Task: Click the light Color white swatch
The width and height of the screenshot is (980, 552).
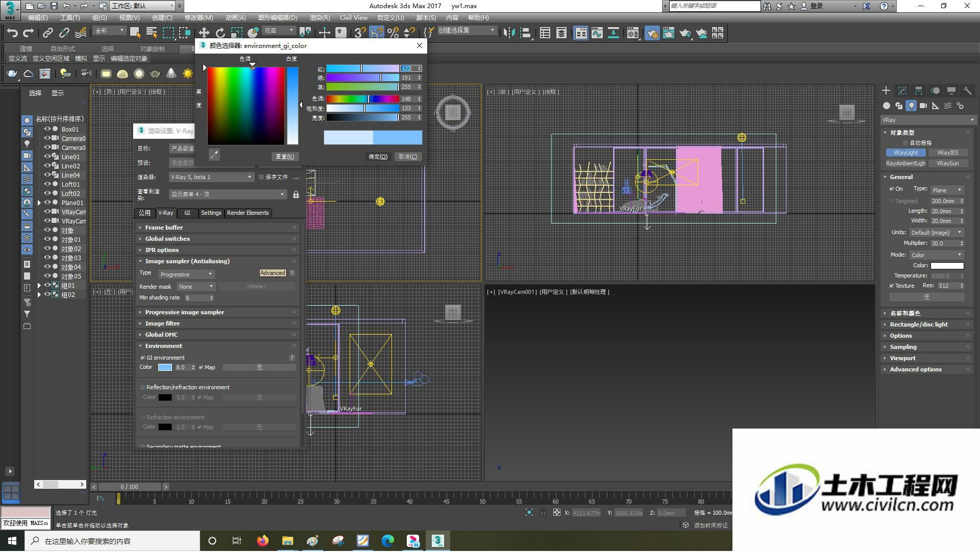Action: [x=947, y=266]
